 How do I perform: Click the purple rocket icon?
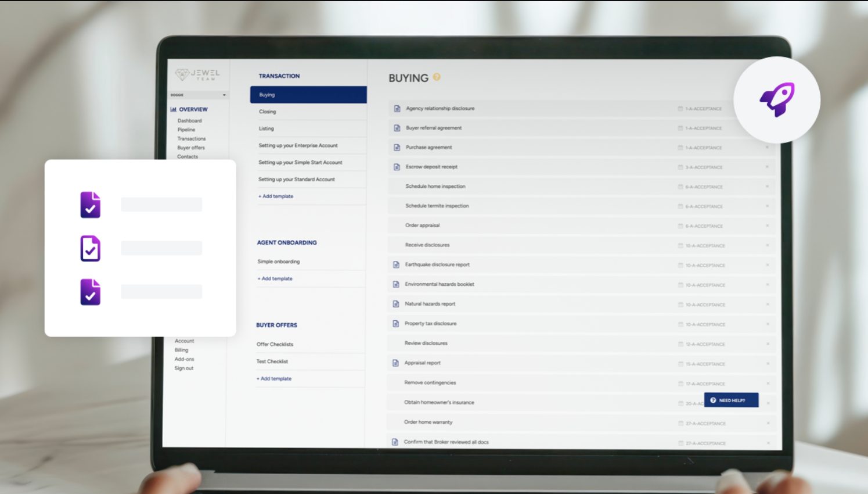777,100
